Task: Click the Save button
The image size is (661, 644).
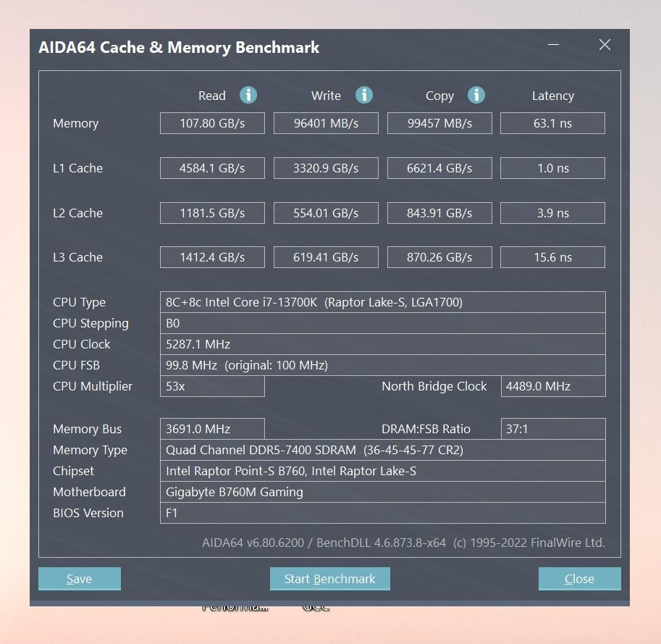Action: [x=80, y=579]
